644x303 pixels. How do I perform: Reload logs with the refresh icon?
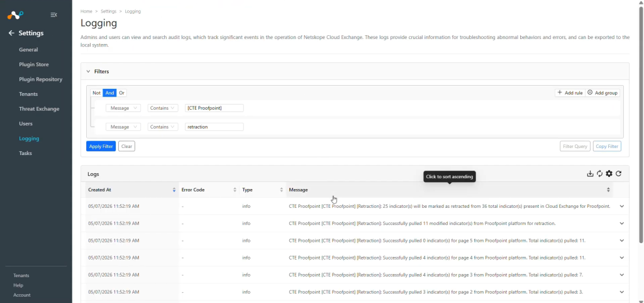(x=619, y=173)
